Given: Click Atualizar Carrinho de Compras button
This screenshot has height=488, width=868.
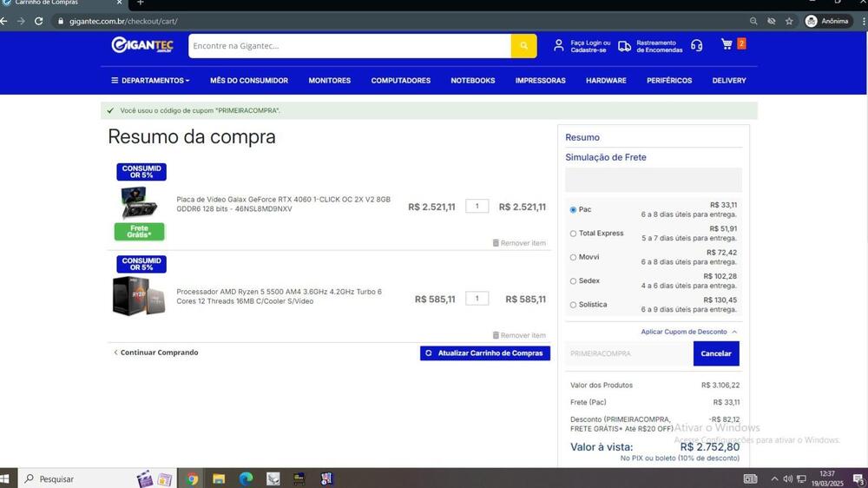Looking at the screenshot, I should [x=485, y=353].
